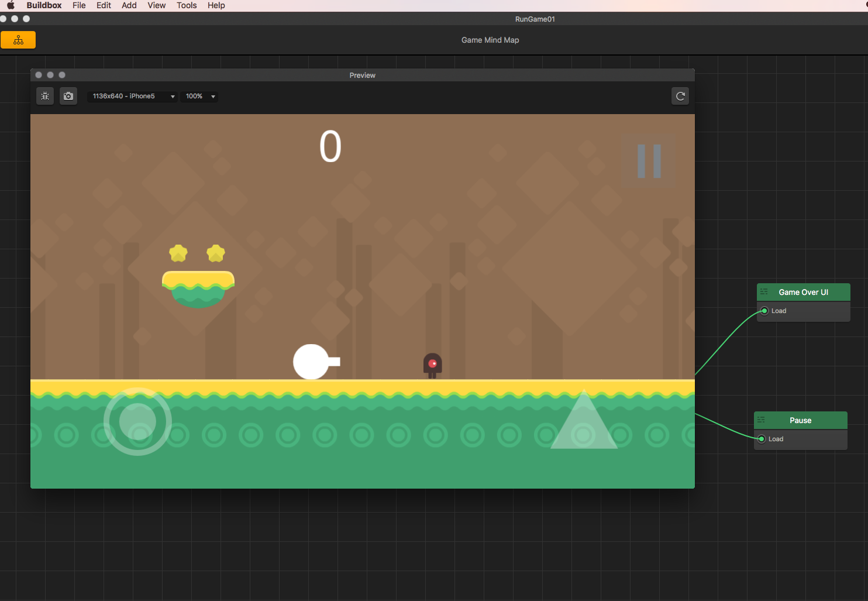The height and width of the screenshot is (601, 868).
Task: Select the Game Over UI node header
Action: (x=803, y=292)
